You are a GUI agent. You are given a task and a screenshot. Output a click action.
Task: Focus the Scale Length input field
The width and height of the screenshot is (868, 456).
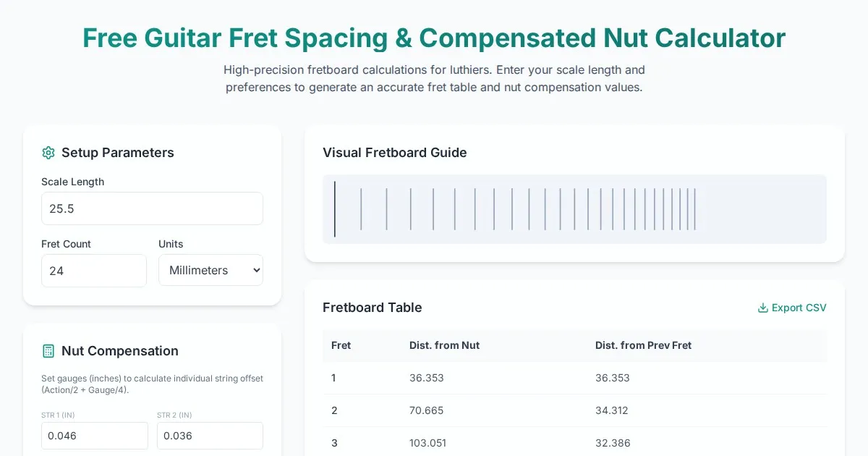click(152, 208)
